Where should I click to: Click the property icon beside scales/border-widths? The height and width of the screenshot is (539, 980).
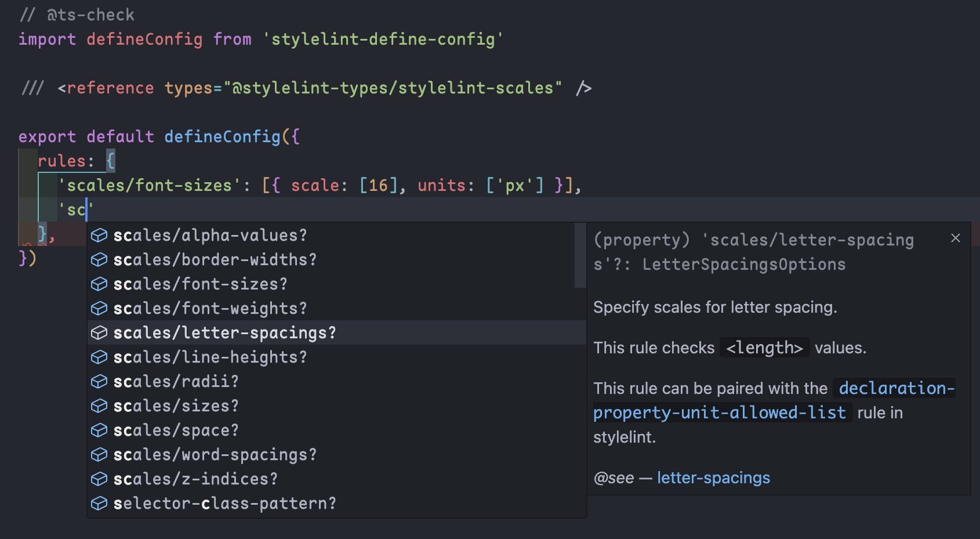tap(99, 259)
